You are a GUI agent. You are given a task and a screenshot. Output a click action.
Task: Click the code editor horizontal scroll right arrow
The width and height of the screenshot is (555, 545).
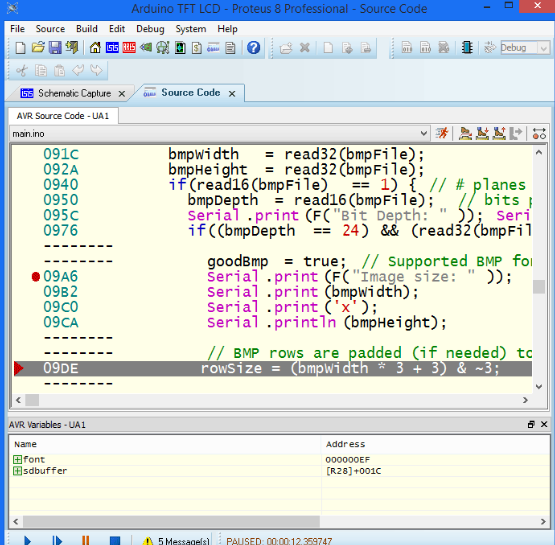[525, 400]
